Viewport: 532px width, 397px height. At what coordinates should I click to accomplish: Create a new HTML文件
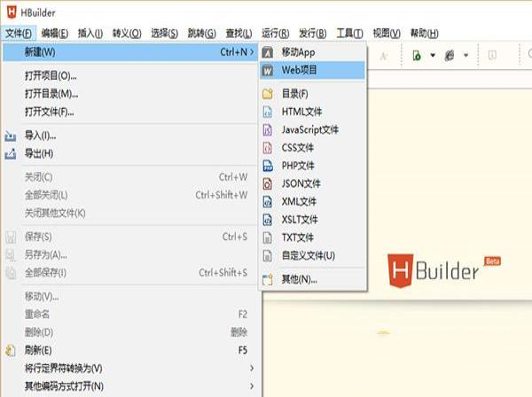[x=301, y=112]
